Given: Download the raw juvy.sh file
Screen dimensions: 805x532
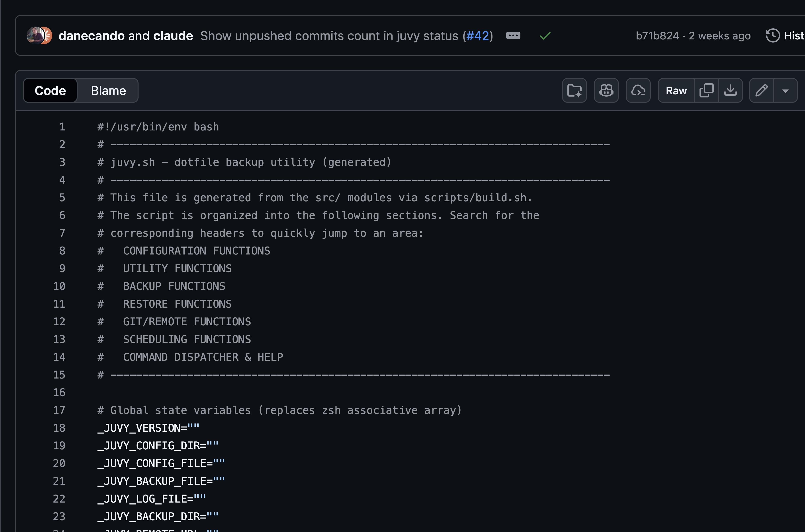Looking at the screenshot, I should [x=731, y=90].
